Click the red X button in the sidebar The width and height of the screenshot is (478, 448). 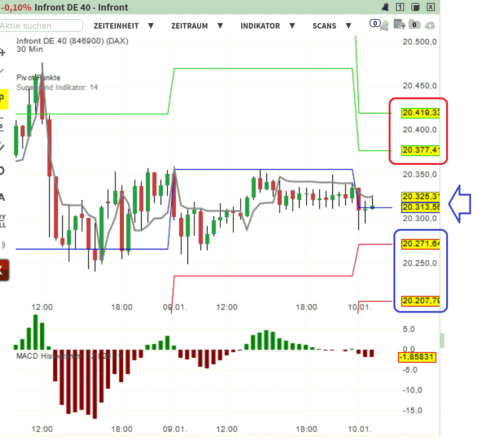pos(4,270)
